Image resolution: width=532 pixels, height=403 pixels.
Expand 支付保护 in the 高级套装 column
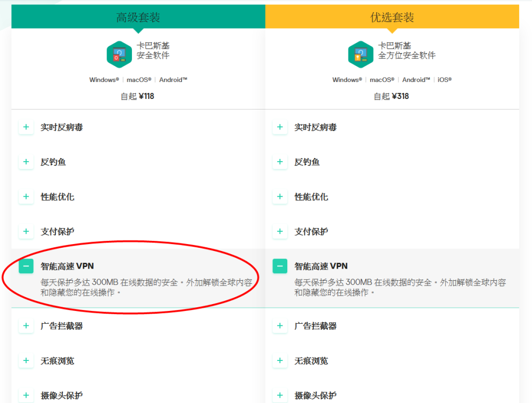tap(26, 231)
